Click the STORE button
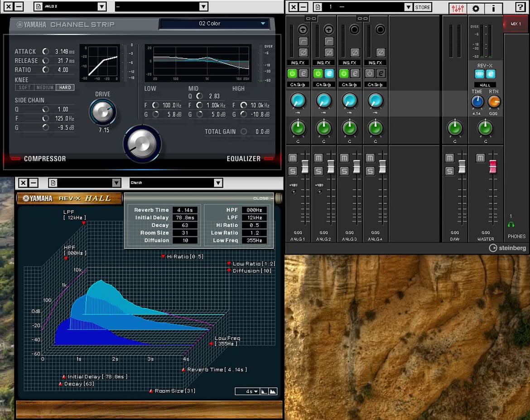This screenshot has width=530, height=420. coord(423,7)
